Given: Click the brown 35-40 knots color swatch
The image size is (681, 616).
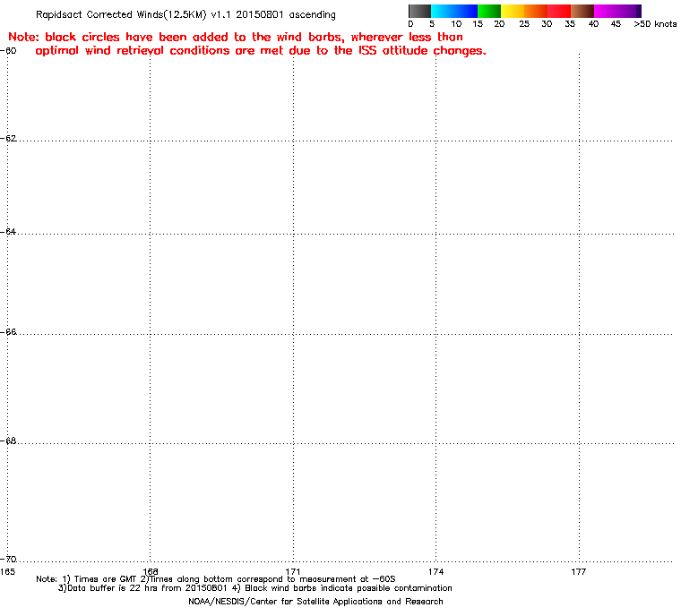Looking at the screenshot, I should (x=582, y=11).
